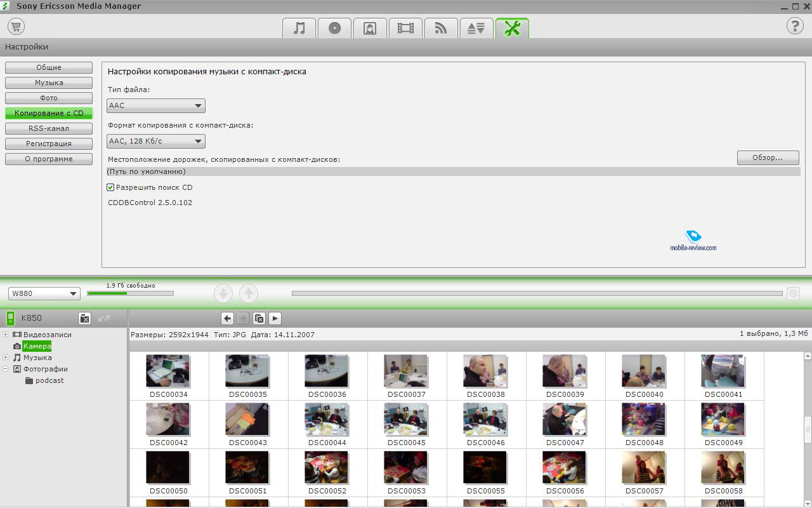Select the DSC00049 thumbnail
812x508 pixels.
pos(723,419)
